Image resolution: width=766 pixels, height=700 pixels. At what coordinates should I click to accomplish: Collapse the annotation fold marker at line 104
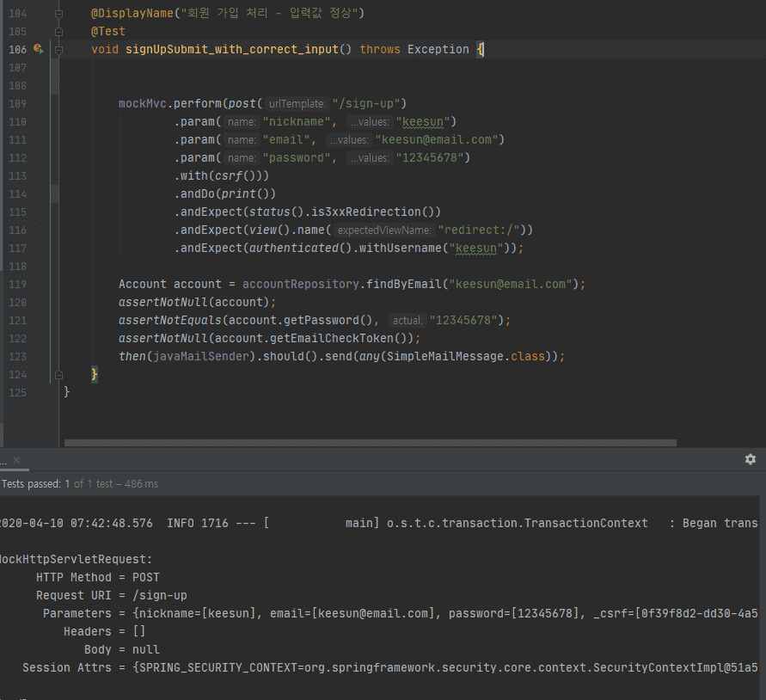(x=58, y=14)
